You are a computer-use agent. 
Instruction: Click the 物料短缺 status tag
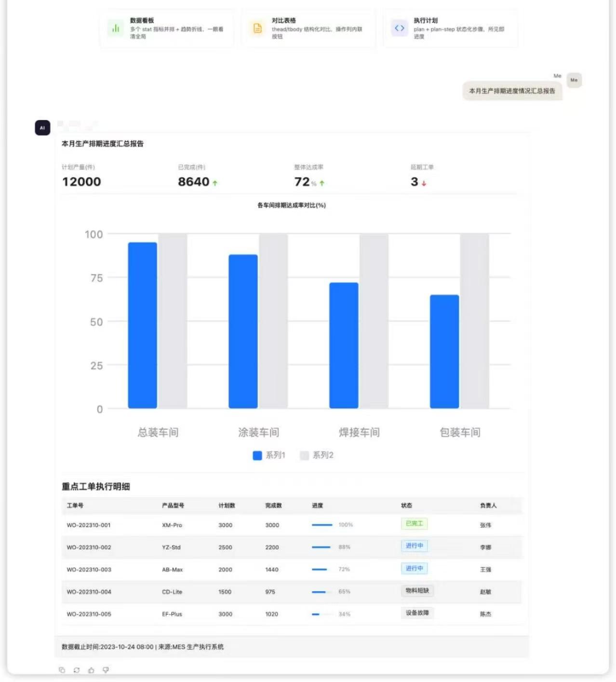click(x=417, y=590)
